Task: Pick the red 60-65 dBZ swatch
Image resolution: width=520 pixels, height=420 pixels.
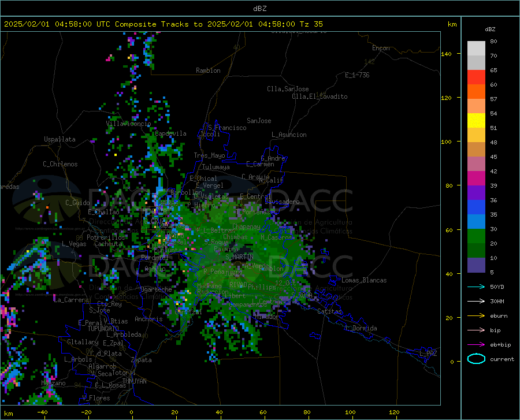Action: pos(476,77)
